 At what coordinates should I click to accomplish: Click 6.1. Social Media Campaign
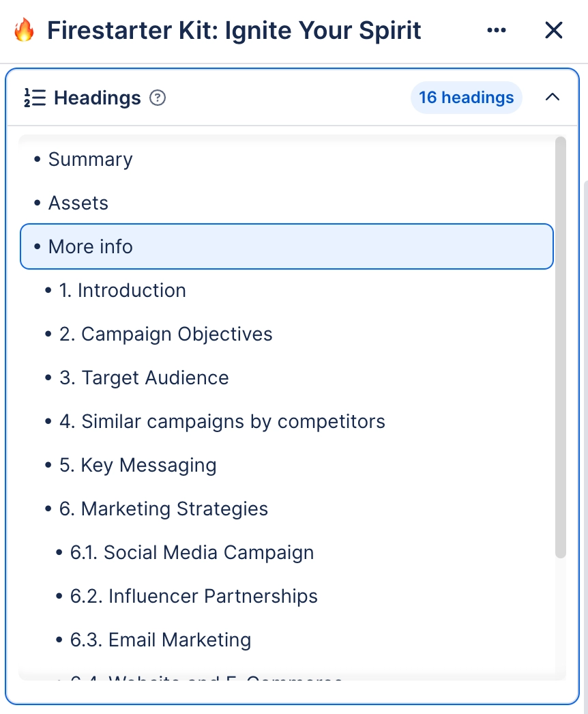[191, 552]
